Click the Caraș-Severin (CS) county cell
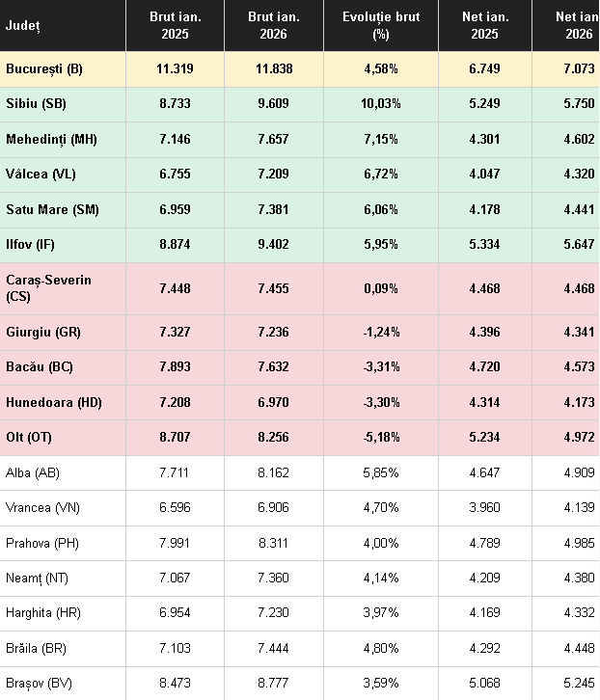The image size is (600, 700). tap(48, 288)
